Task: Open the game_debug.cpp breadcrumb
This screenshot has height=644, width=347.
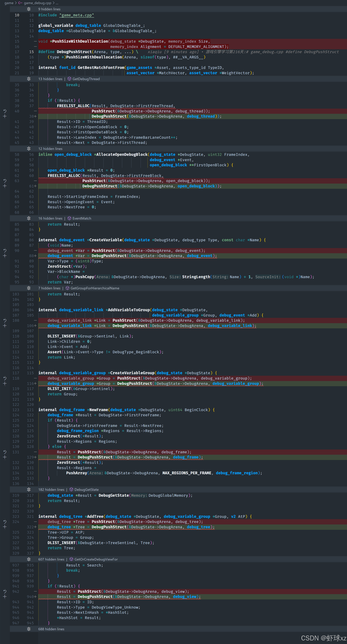Action: 37,3
